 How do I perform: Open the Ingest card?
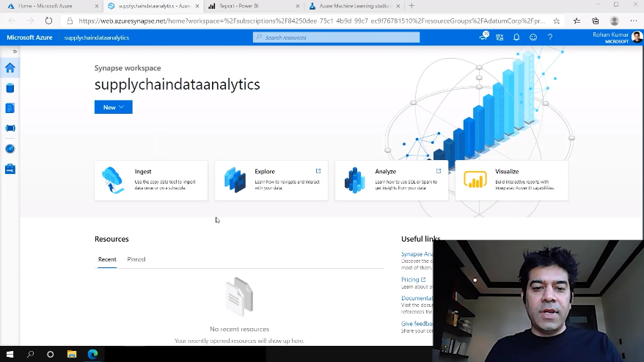(x=151, y=180)
